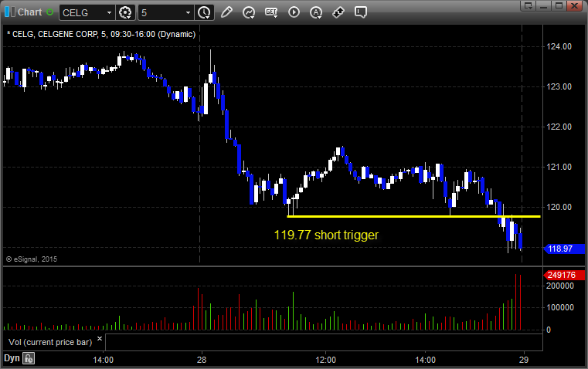Expand the interval dropdown arrow
588x369 pixels.
pyautogui.click(x=189, y=12)
